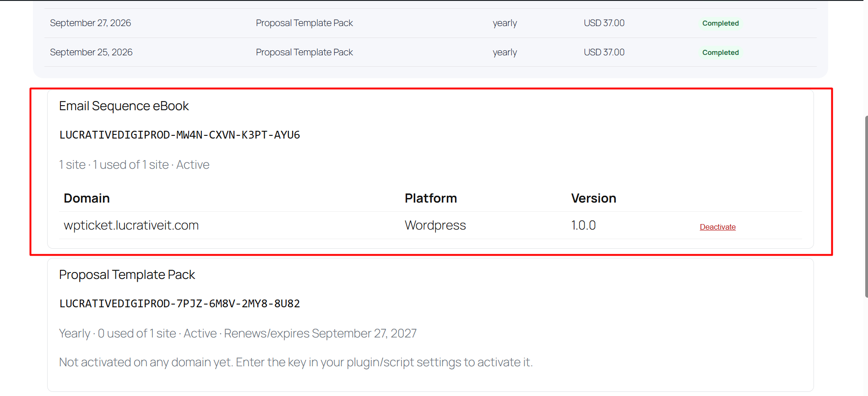Click the September 25, 2026 order date
Screen dimensions: 868x396
click(91, 52)
